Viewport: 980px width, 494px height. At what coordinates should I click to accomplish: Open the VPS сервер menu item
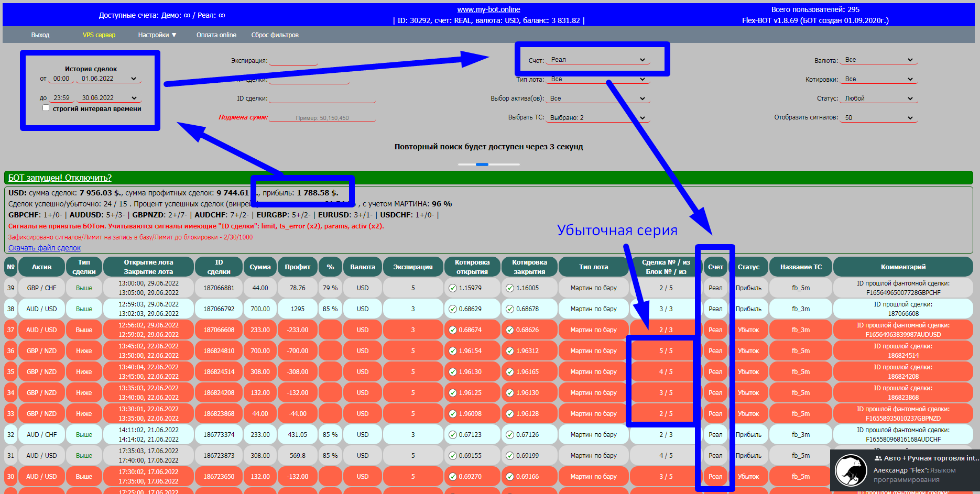tap(99, 35)
